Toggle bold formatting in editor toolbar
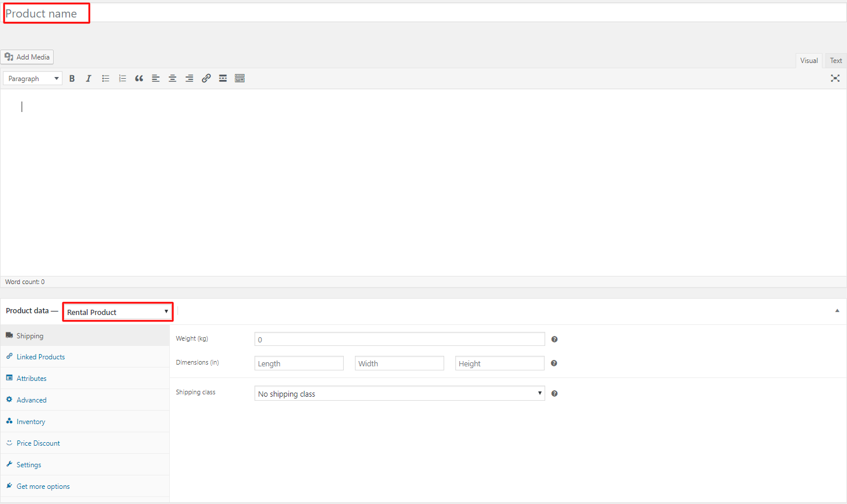Screen dimensions: 847x504 coord(72,78)
